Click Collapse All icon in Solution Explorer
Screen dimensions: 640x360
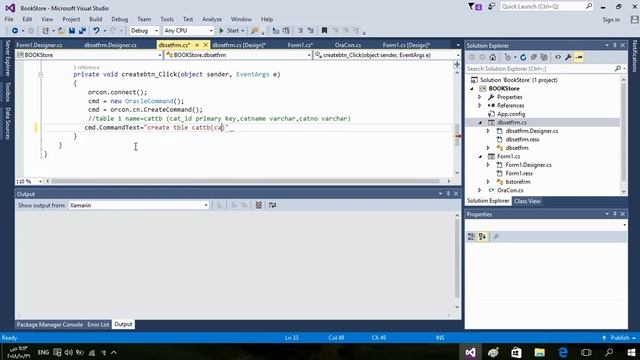click(x=533, y=58)
